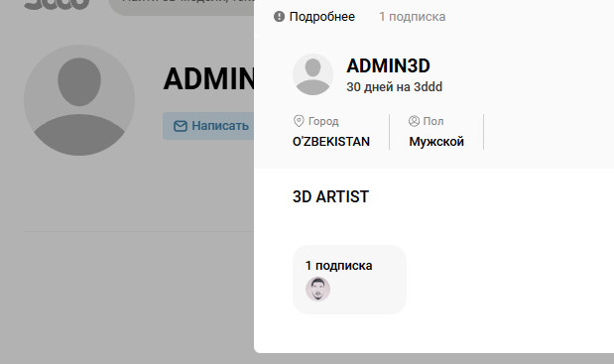Click the O'ZBEKISTAN city value
The height and width of the screenshot is (364, 614).
click(x=331, y=141)
